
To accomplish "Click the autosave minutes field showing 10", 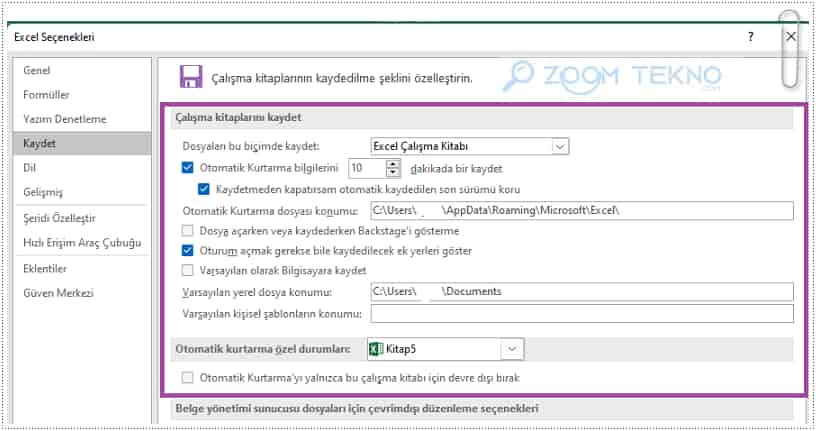I will 367,168.
